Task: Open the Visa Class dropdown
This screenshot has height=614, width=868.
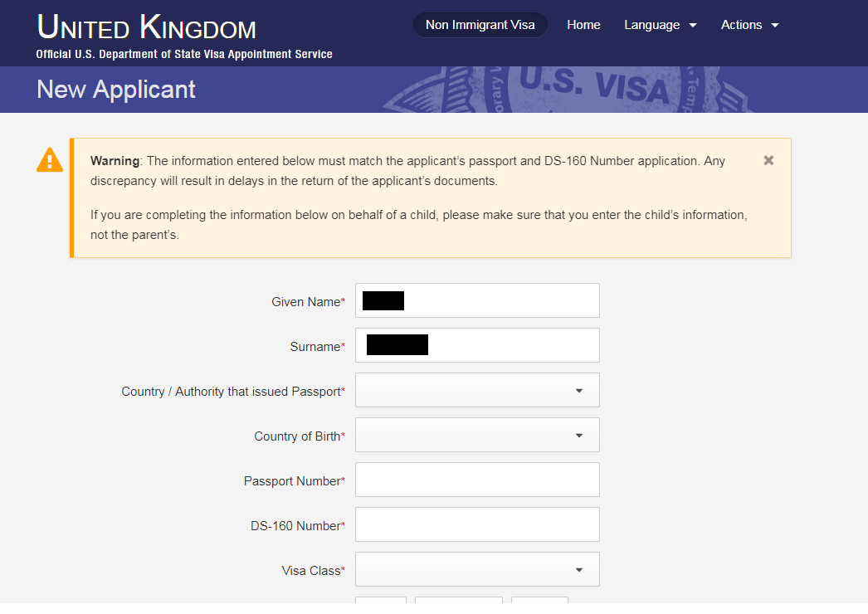Action: tap(477, 569)
